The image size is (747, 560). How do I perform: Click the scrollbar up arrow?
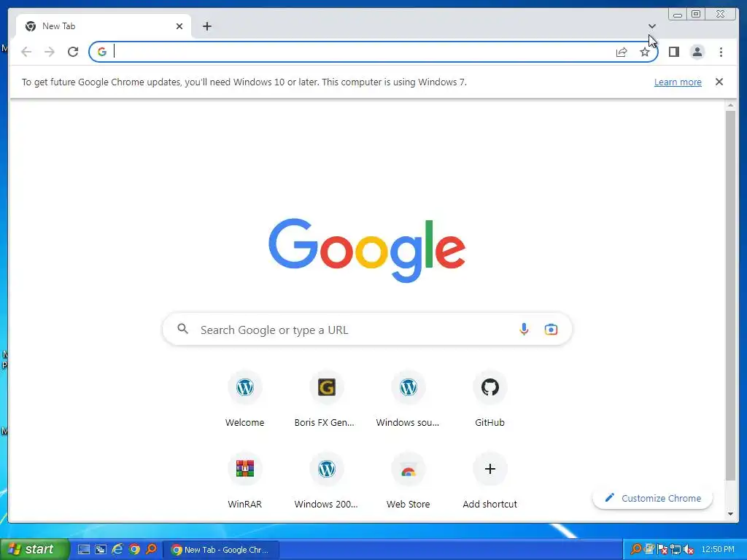730,105
